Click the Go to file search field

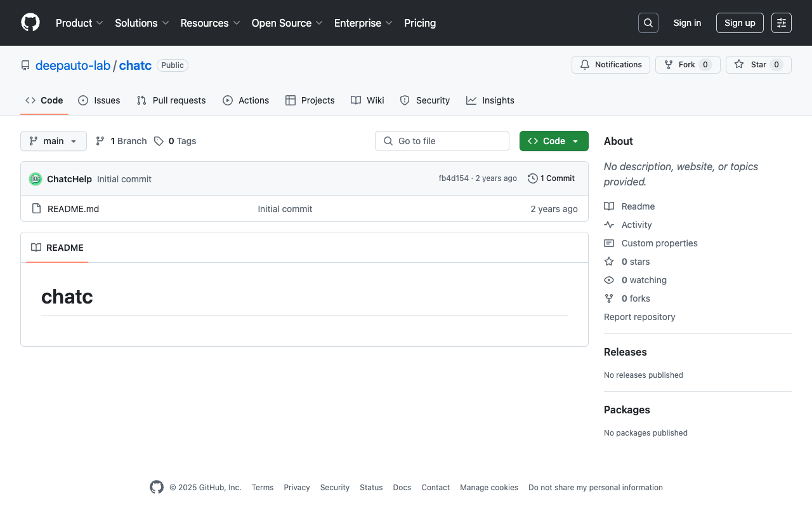coord(442,141)
